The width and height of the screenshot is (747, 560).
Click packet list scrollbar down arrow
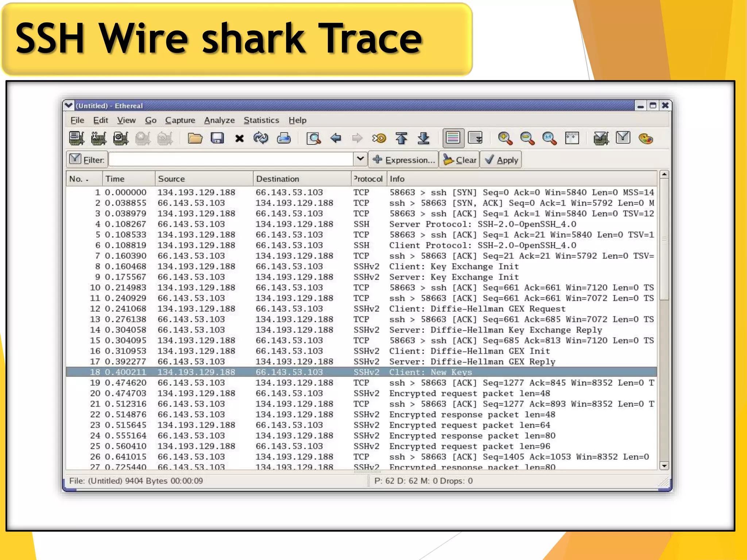point(664,466)
